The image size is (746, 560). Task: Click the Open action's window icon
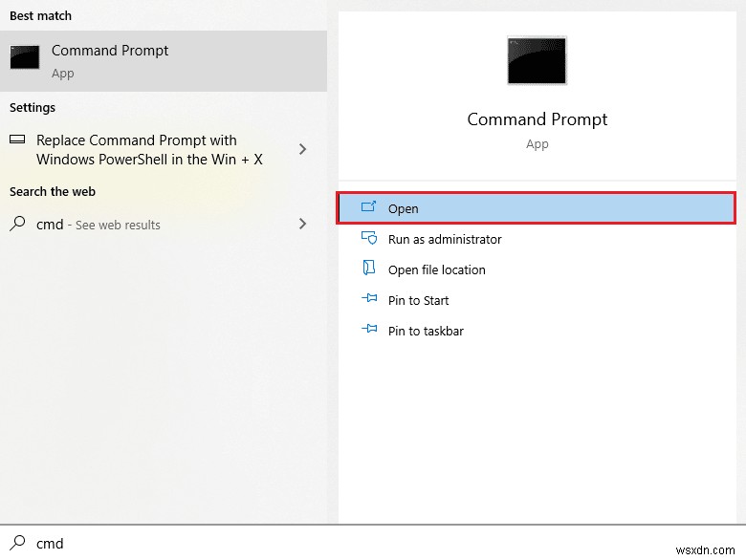(x=369, y=207)
